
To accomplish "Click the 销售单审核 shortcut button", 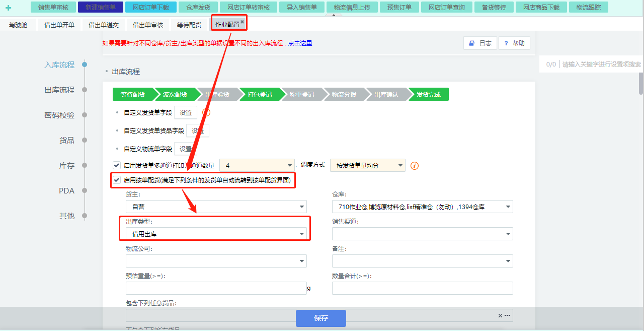I will click(x=53, y=7).
